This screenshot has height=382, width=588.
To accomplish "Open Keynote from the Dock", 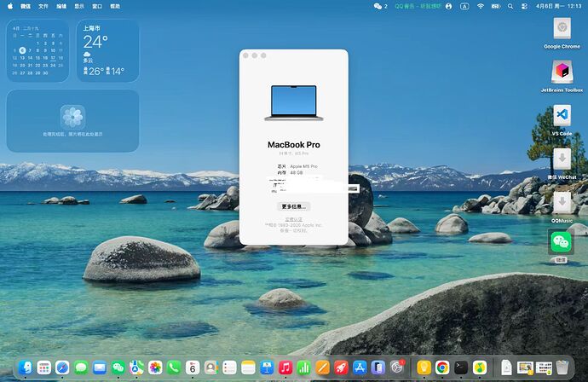I will [x=267, y=368].
